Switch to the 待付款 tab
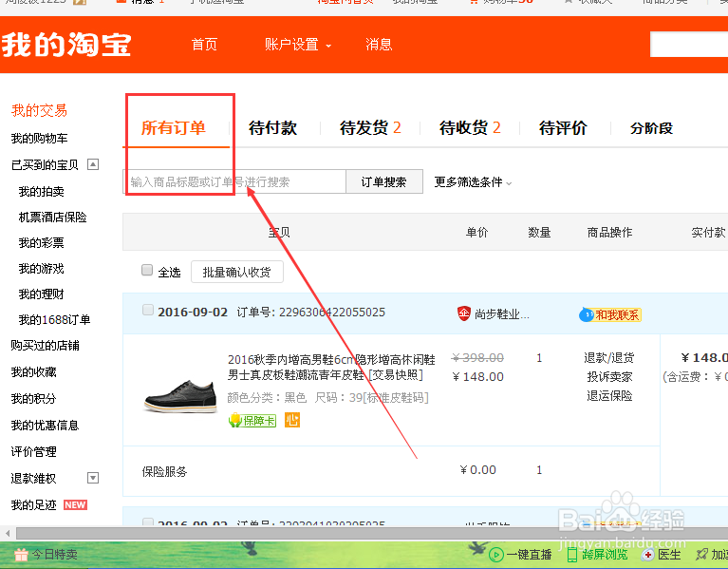The width and height of the screenshot is (728, 569). click(272, 127)
